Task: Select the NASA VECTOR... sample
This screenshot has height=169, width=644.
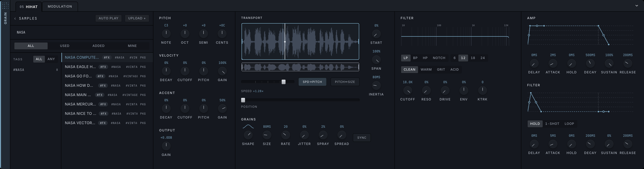Action: tap(107, 123)
